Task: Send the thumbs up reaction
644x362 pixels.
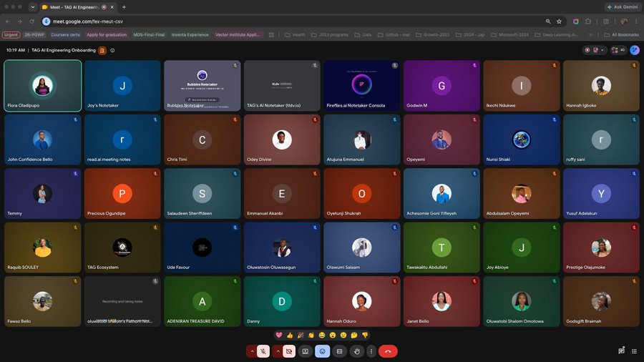Action: click(x=290, y=336)
